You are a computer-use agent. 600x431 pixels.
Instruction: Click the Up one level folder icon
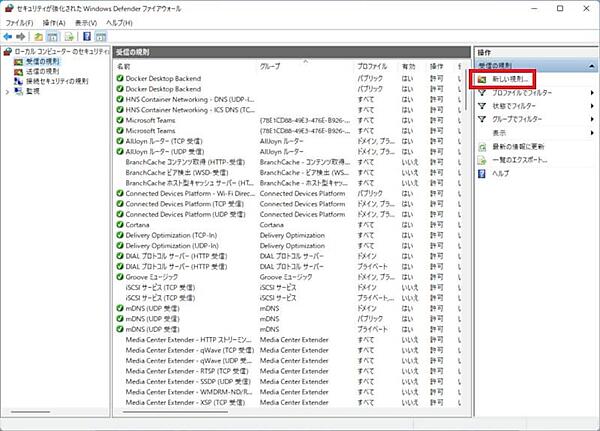tap(38, 37)
